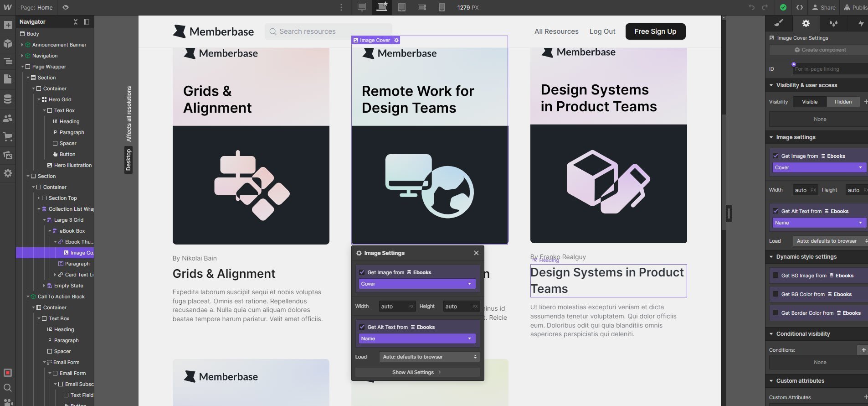The height and width of the screenshot is (406, 868).
Task: Open the Assets panel
Action: pos(8,155)
